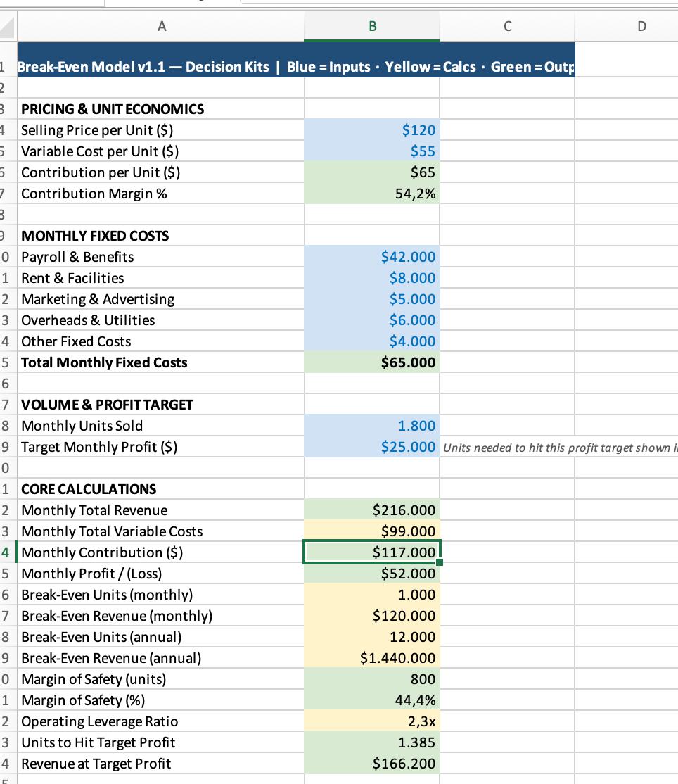The image size is (678, 784).
Task: Select the Break-Even Units monthly value
Action: (x=371, y=595)
